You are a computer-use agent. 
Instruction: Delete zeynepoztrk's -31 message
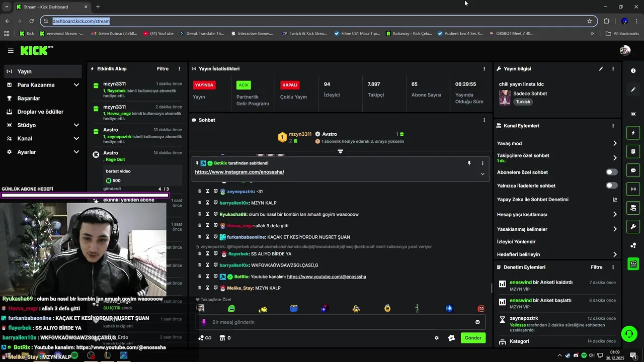(x=200, y=192)
